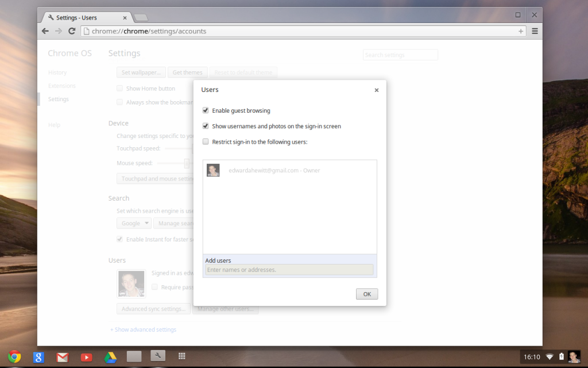
Task: Toggle showing usernames on sign-in screen
Action: pos(205,125)
